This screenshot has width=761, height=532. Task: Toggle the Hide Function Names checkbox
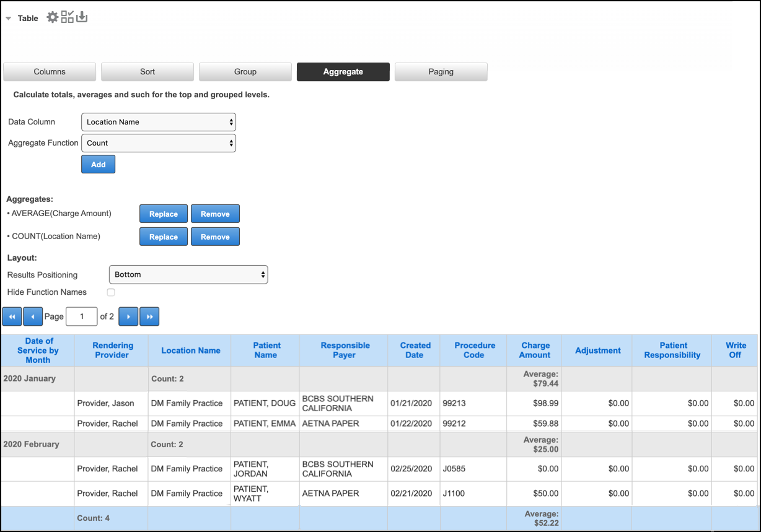pyautogui.click(x=111, y=292)
